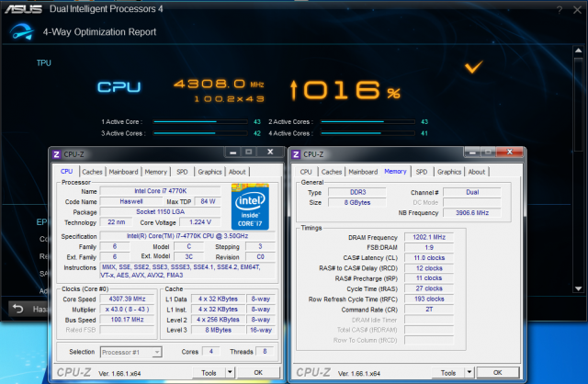This screenshot has width=588, height=384.
Task: Click the FSB:DRAM ratio value 1:9
Action: (429, 247)
